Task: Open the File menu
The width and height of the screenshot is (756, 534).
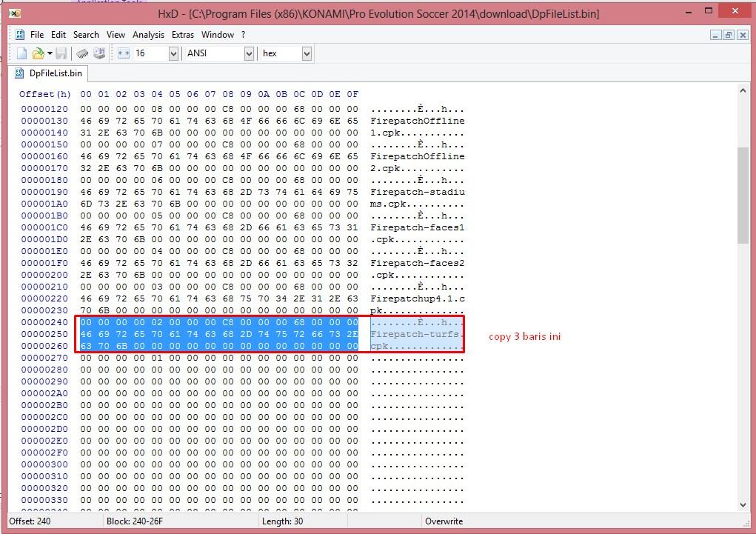Action: click(x=37, y=35)
